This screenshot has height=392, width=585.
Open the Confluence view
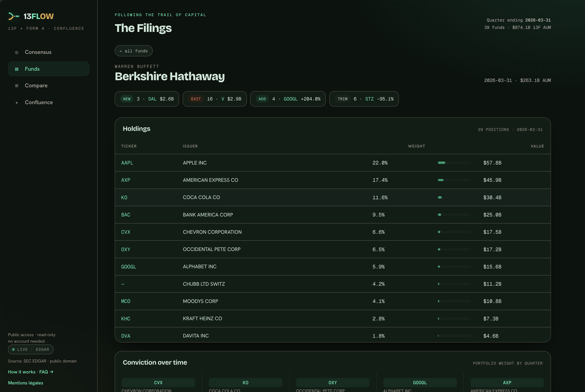pos(49,102)
